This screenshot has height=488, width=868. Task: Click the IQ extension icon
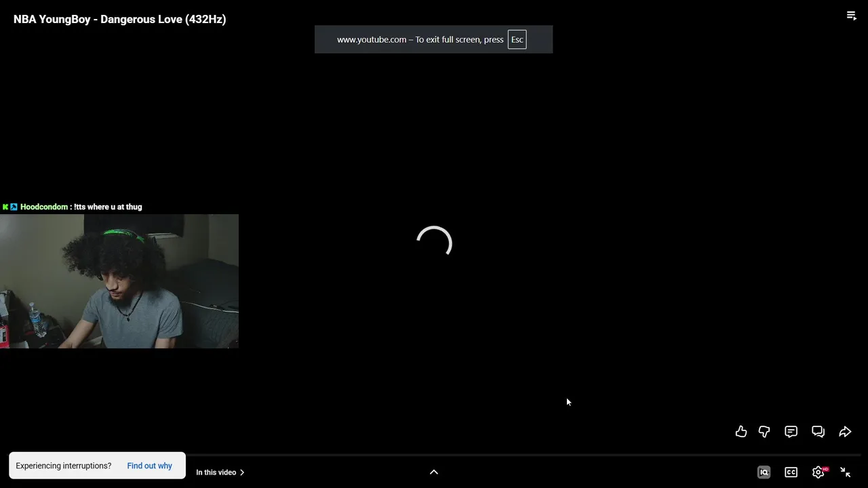(764, 472)
